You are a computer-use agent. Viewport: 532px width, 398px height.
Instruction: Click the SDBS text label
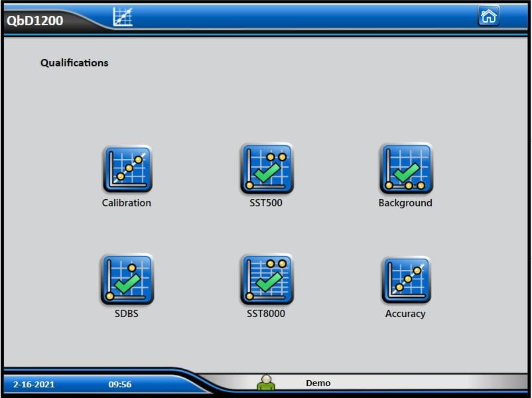[127, 314]
